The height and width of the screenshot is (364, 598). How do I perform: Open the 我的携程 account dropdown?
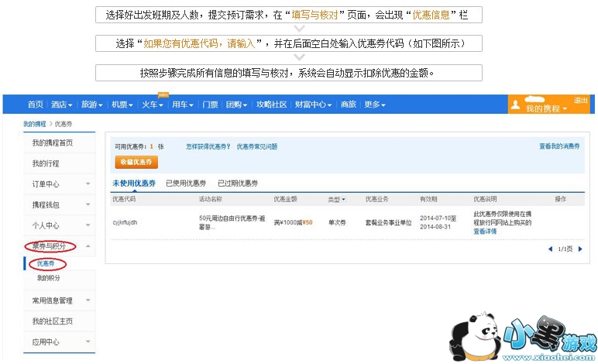546,109
